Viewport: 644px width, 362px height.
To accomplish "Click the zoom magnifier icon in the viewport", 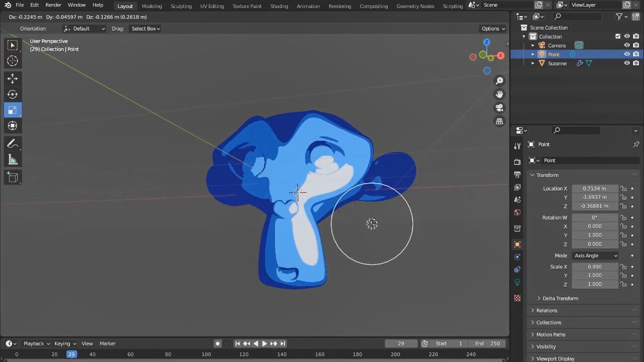I will pos(499,80).
